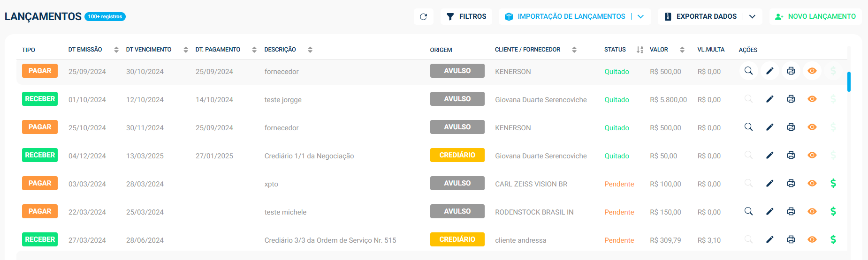Sort by the CLIENTE / FORNECEDOR column header

[x=527, y=50]
